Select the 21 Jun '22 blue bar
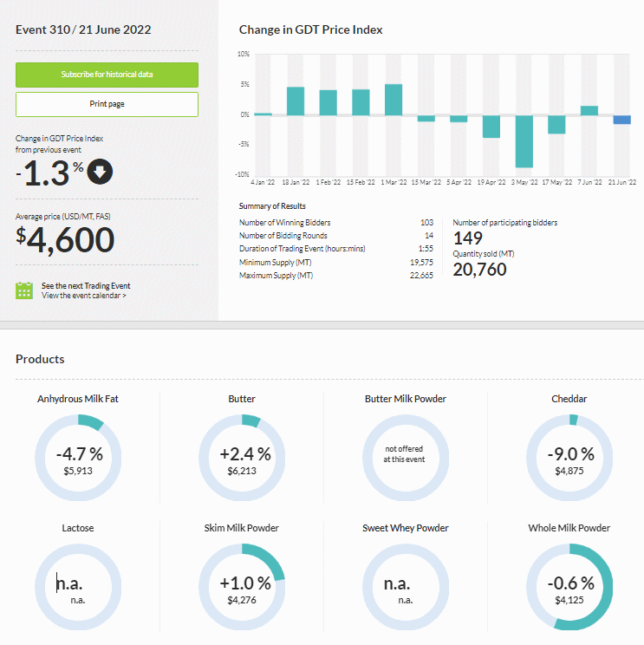The height and width of the screenshot is (645, 644). [x=621, y=120]
